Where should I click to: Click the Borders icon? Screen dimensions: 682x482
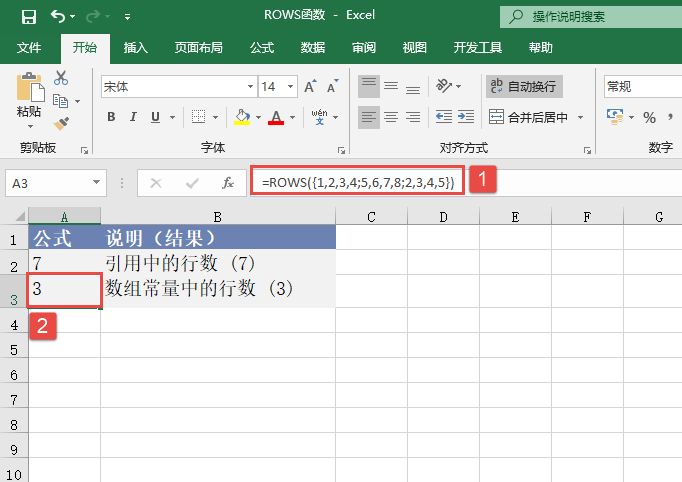pos(198,117)
